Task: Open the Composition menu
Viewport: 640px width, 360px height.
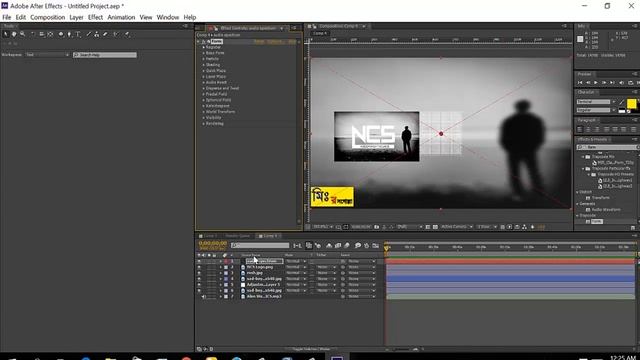Action: [47, 17]
